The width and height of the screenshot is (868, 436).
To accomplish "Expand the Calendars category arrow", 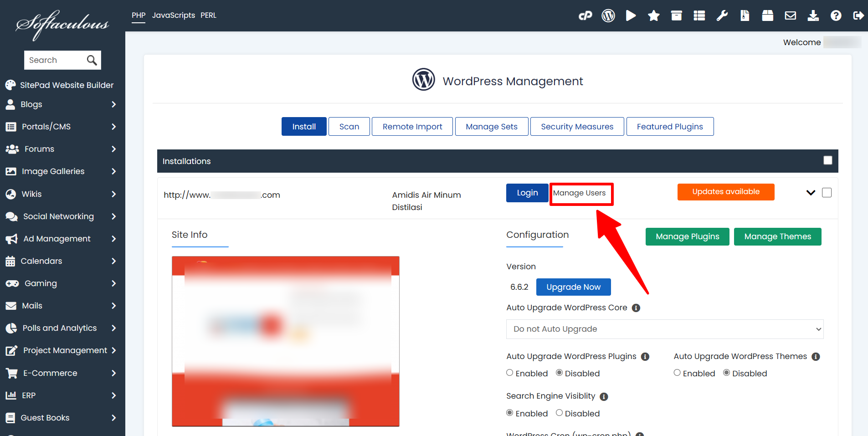I will pos(113,261).
